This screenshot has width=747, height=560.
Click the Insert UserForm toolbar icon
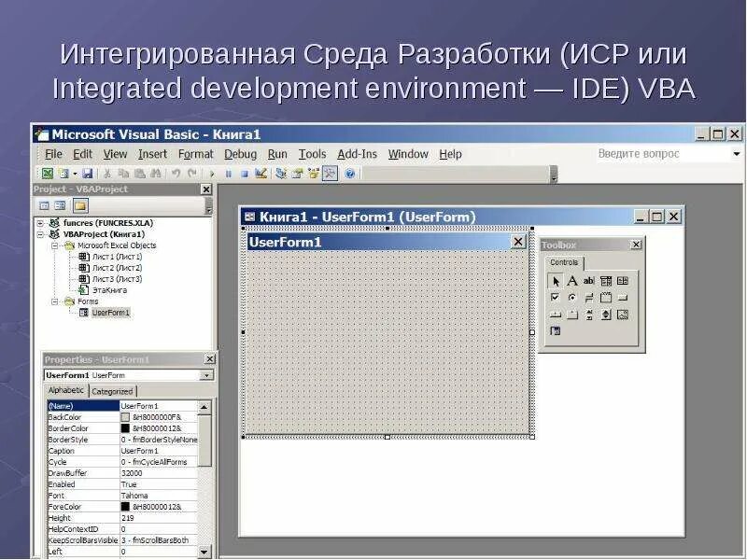(63, 174)
